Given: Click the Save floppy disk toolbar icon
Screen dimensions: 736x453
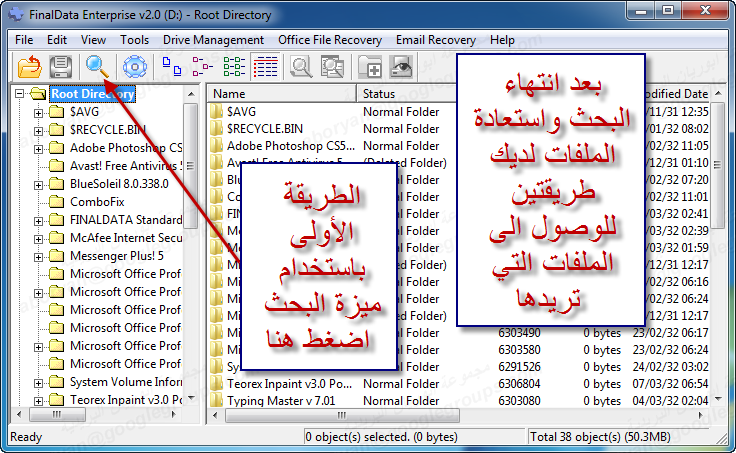Looking at the screenshot, I should coord(61,67).
